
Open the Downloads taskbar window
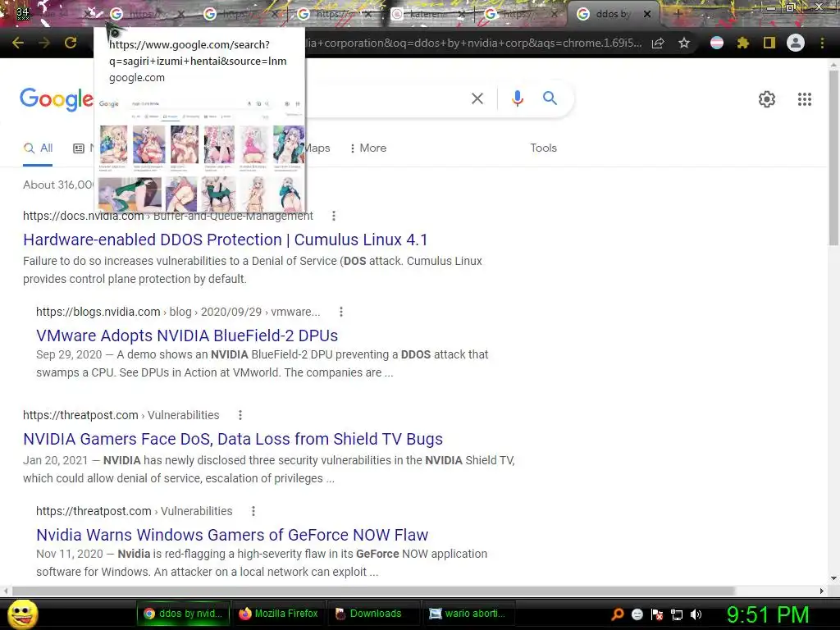(x=374, y=614)
